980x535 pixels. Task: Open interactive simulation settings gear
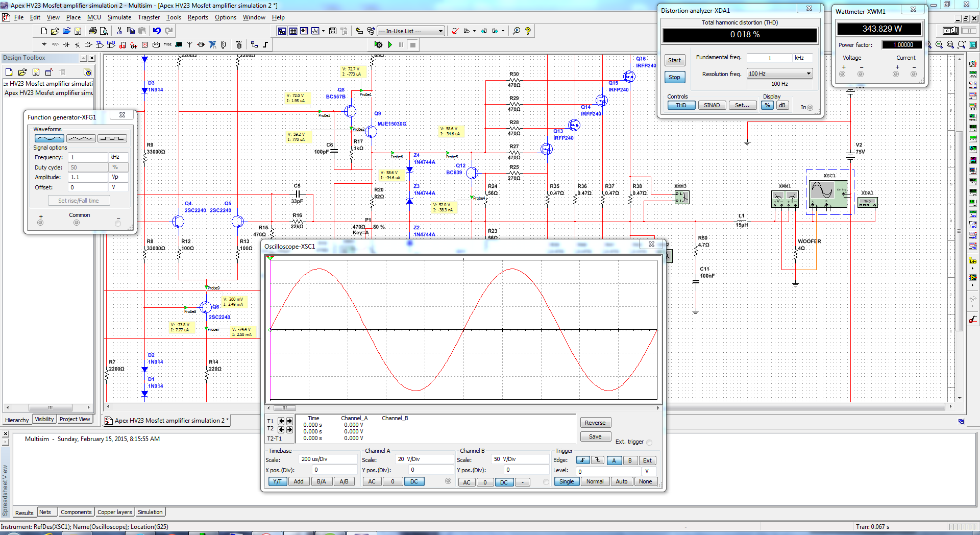tap(378, 44)
